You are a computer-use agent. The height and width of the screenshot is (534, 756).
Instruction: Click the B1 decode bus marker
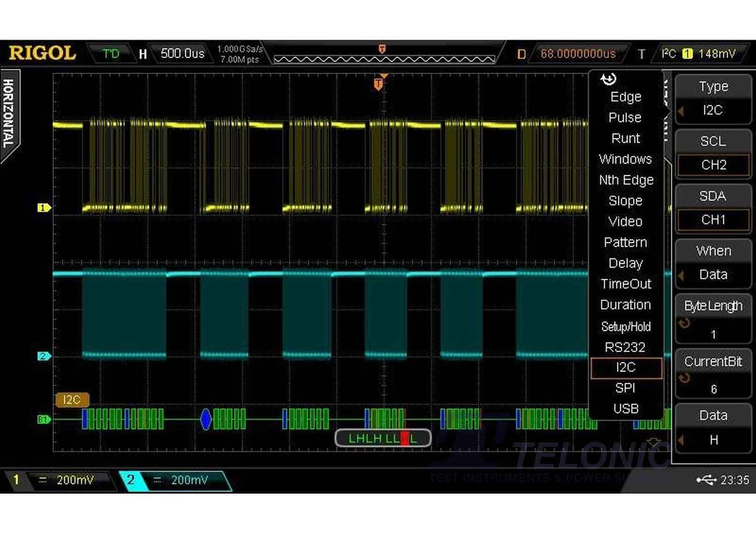pyautogui.click(x=44, y=419)
